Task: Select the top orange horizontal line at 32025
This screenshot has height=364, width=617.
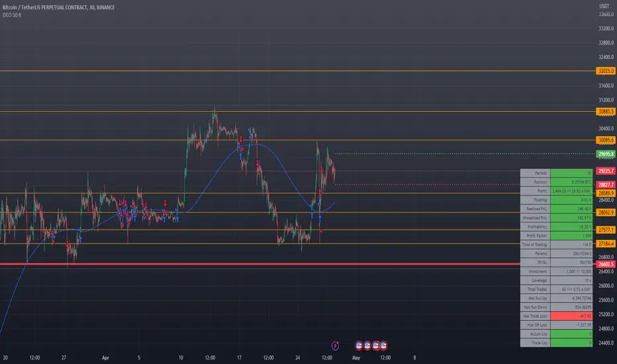Action: pos(298,71)
